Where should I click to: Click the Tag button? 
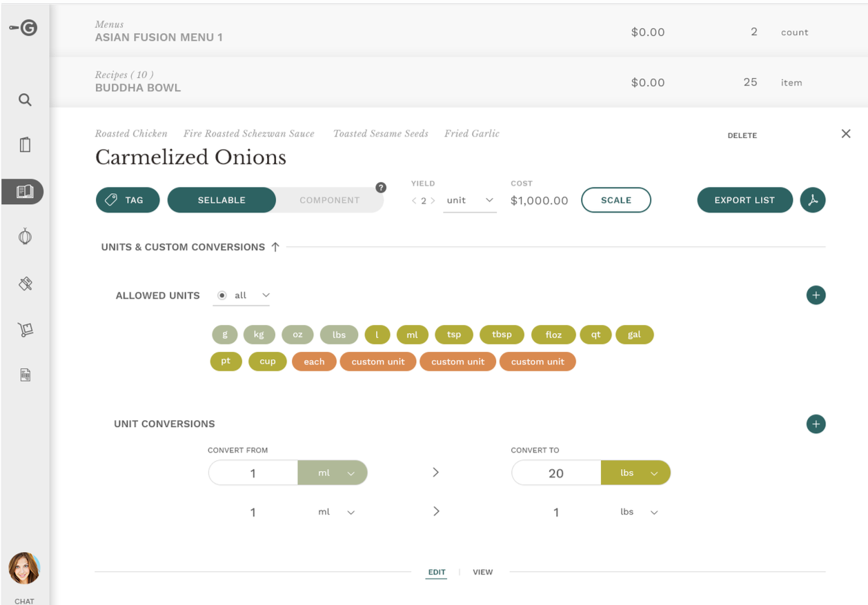(128, 200)
